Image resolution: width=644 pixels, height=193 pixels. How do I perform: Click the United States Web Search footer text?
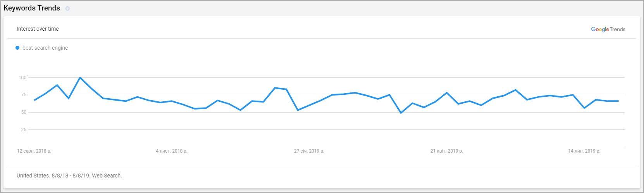click(69, 176)
